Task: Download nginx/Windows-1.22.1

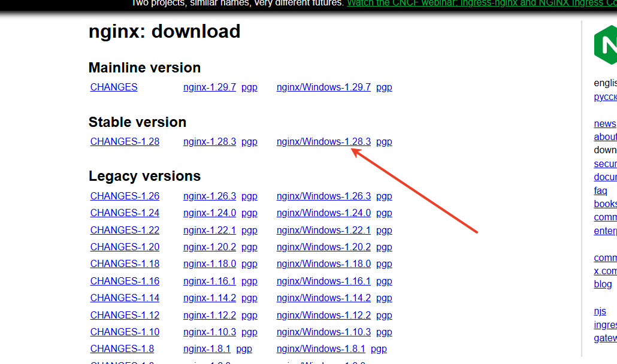Action: click(x=323, y=230)
